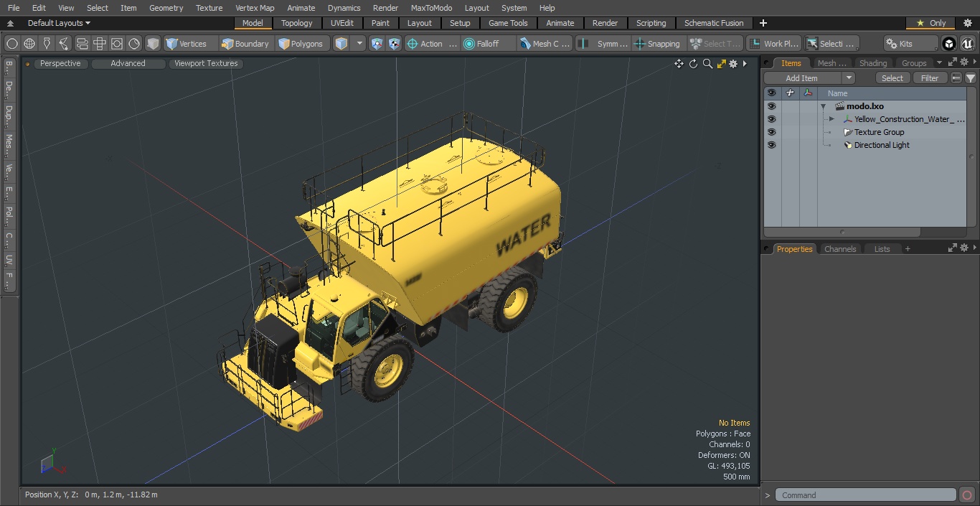
Task: Click the Filter button in Items panel
Action: point(930,78)
